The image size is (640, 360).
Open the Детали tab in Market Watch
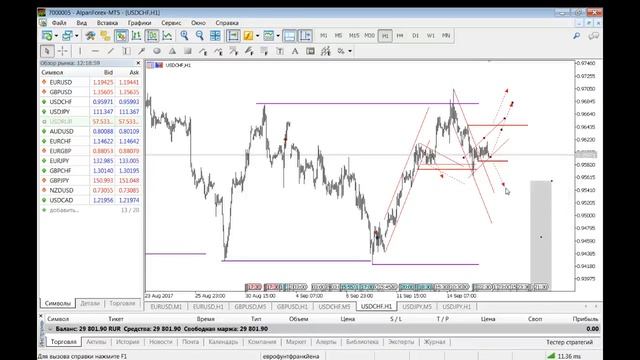pyautogui.click(x=90, y=303)
